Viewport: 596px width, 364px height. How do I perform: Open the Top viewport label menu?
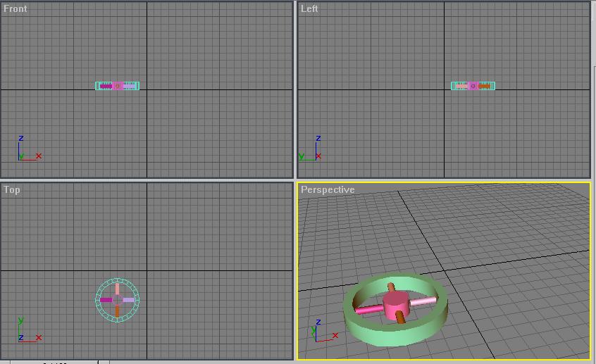click(12, 189)
